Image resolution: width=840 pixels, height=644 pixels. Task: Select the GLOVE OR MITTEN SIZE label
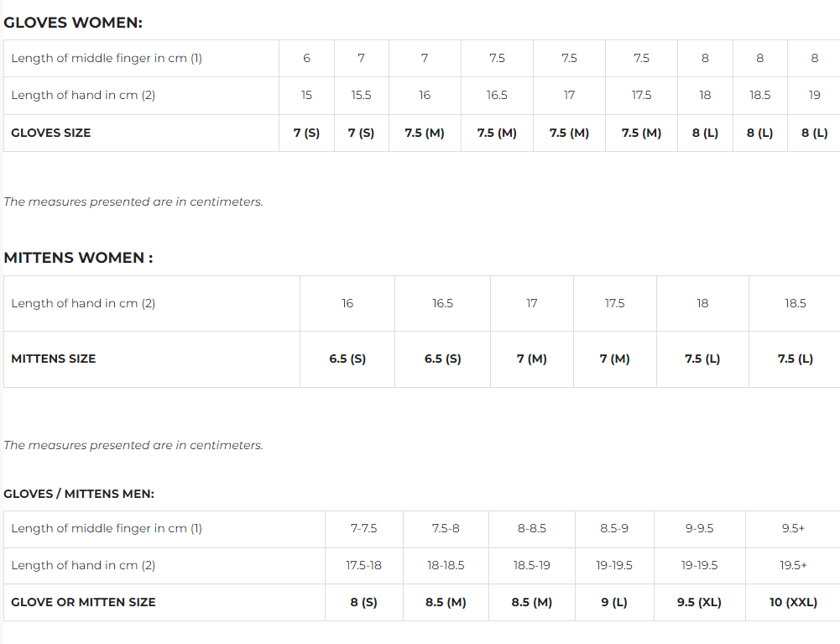click(83, 602)
